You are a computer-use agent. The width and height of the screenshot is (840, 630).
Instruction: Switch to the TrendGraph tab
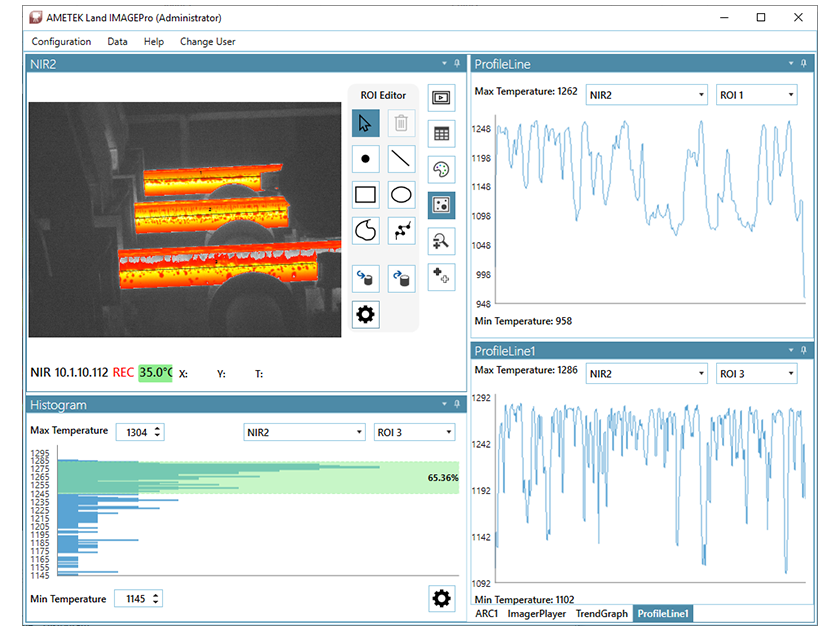pos(601,614)
